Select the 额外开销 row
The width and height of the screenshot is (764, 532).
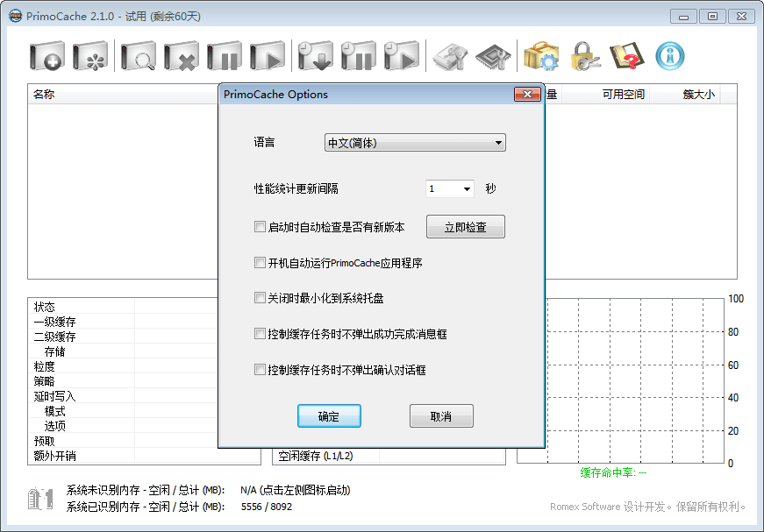point(144,456)
